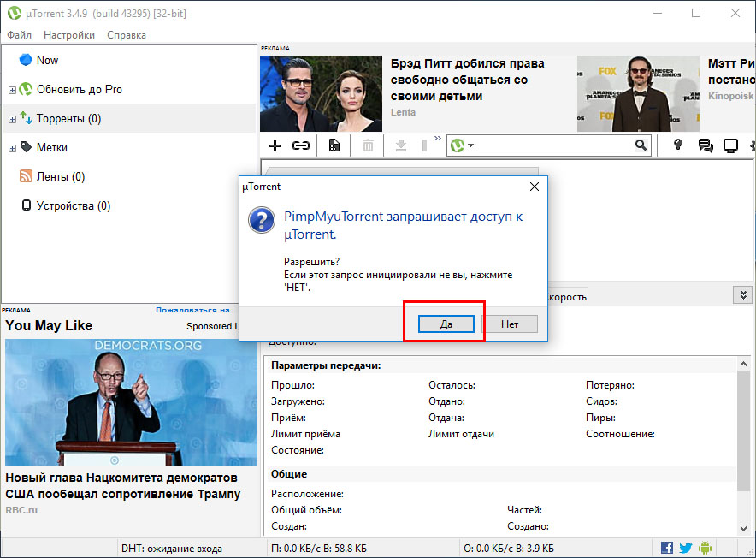Select Торренты (0) in sidebar
This screenshot has width=756, height=558.
tap(69, 118)
